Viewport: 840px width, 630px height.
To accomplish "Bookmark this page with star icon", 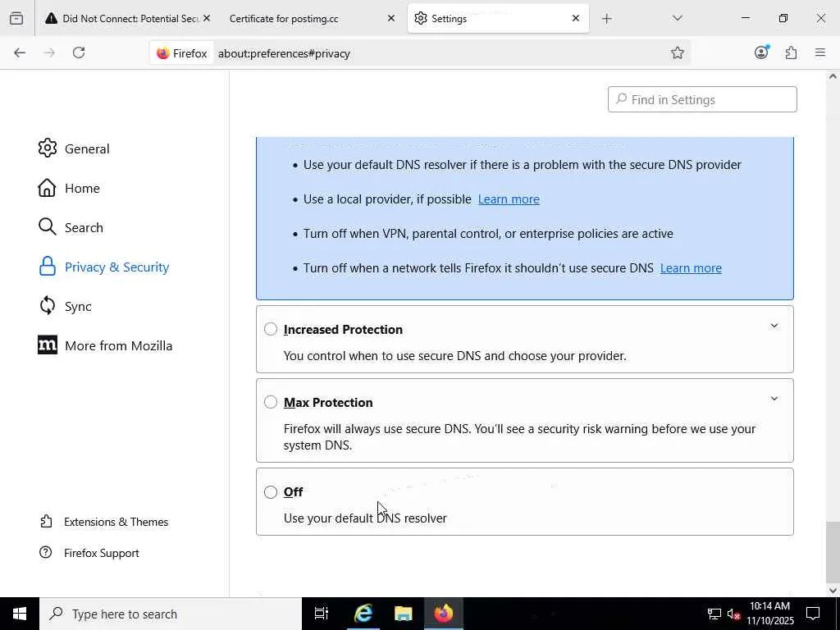I will click(677, 52).
